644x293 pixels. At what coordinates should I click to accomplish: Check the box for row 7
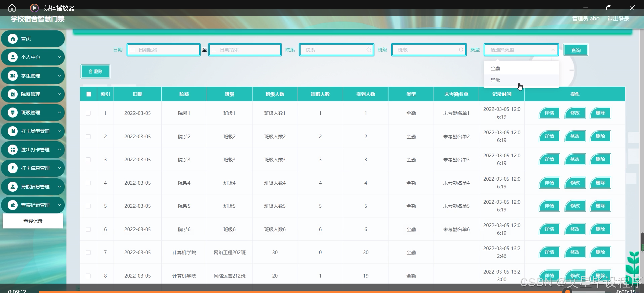[x=88, y=252]
